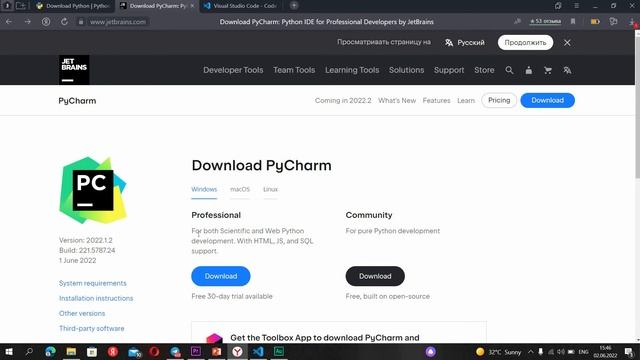Image resolution: width=640 pixels, height=360 pixels.
Task: Open a new browser tab
Action: tap(294, 6)
